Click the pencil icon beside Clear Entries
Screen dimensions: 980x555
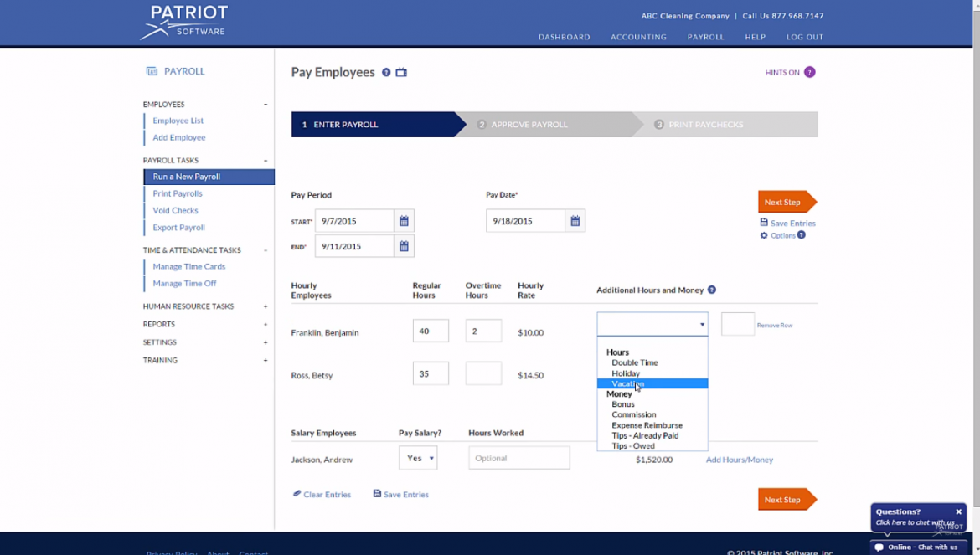296,494
